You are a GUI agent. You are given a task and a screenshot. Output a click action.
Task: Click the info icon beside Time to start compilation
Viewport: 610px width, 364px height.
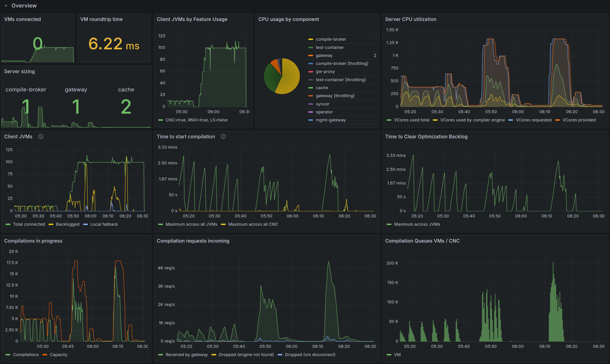223,137
